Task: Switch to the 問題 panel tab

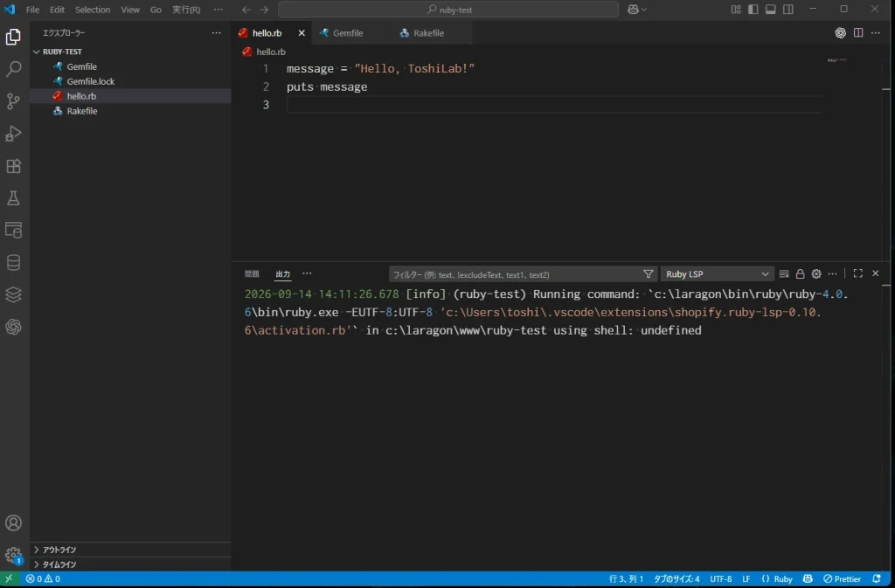Action: point(252,273)
